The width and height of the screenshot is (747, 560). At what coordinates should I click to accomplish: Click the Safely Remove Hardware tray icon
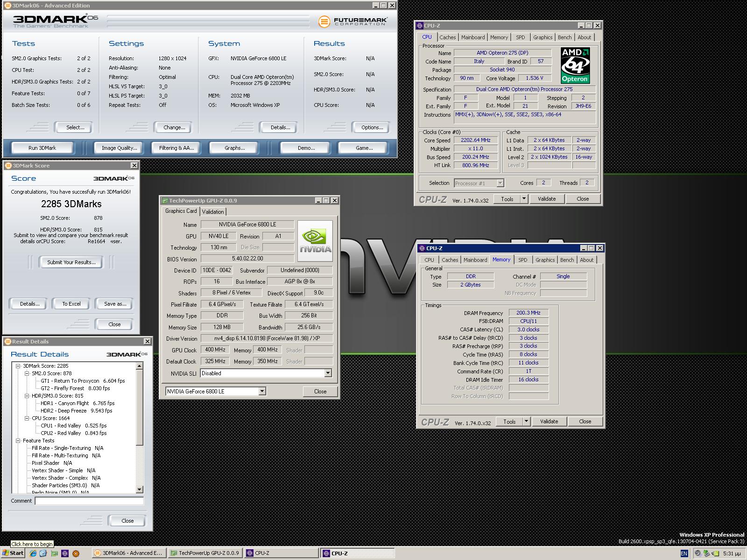click(x=706, y=553)
